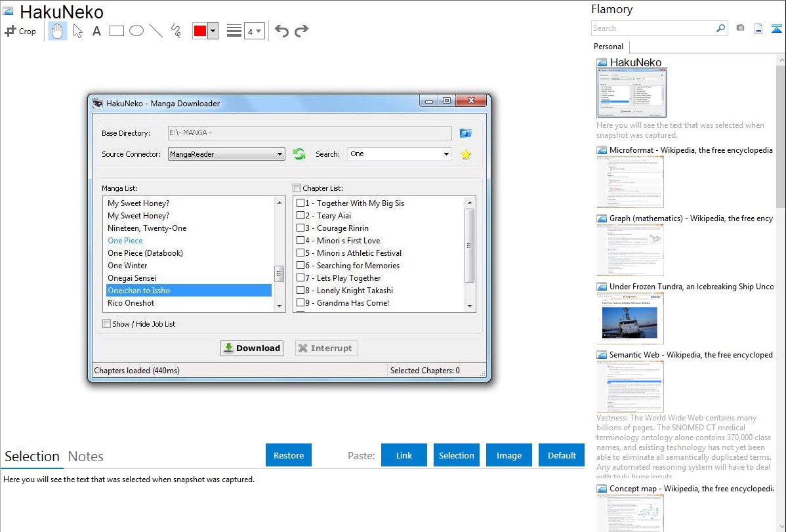The height and width of the screenshot is (532, 786).
Task: Pick the text annotation tool
Action: click(96, 31)
